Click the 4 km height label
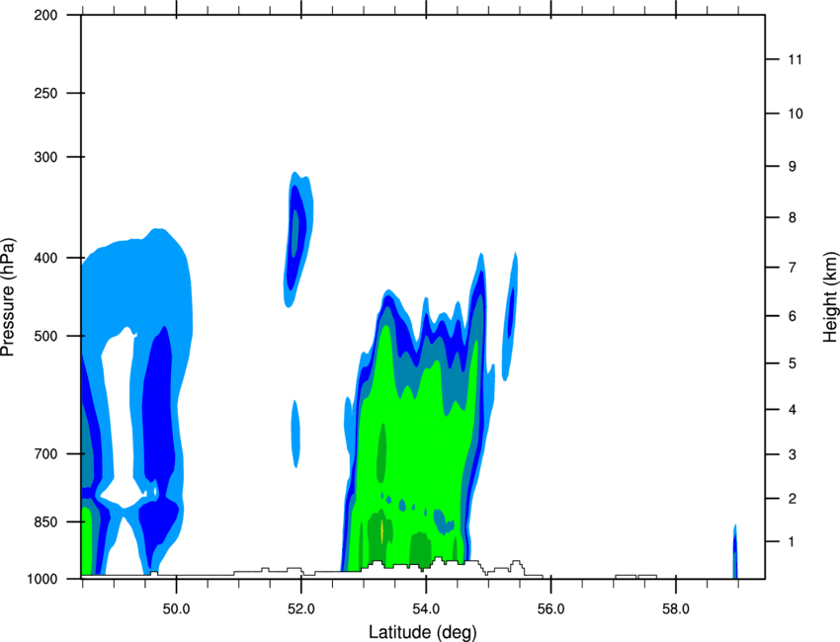The width and height of the screenshot is (840, 642). 793,410
